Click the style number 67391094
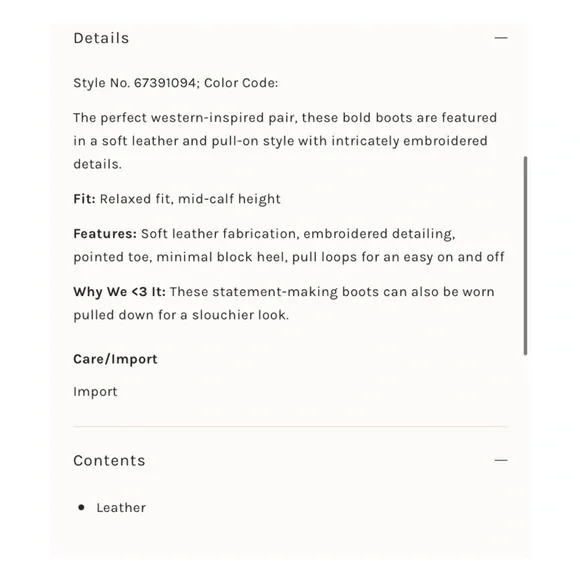580x580 pixels. pos(165,83)
